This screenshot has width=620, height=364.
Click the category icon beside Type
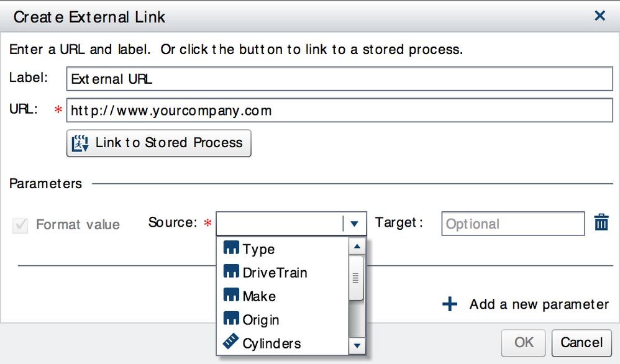(x=231, y=249)
